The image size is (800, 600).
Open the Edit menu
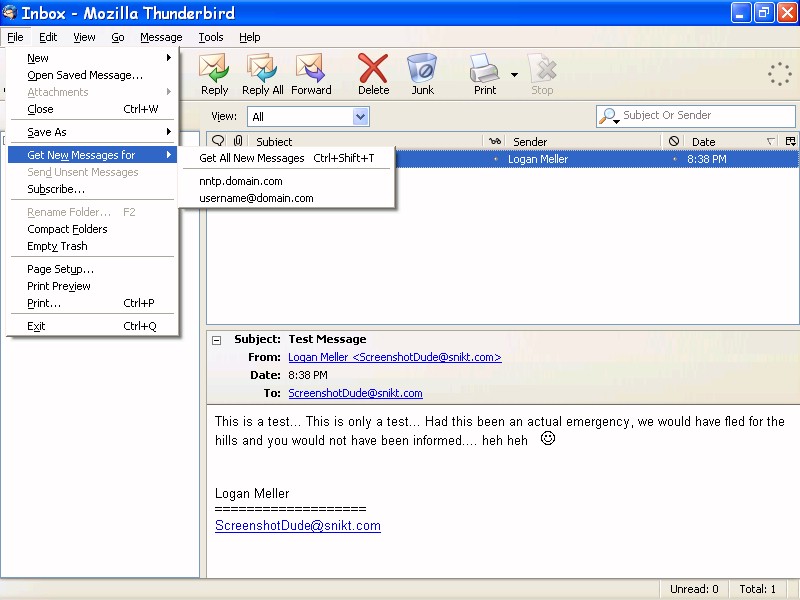click(x=48, y=37)
